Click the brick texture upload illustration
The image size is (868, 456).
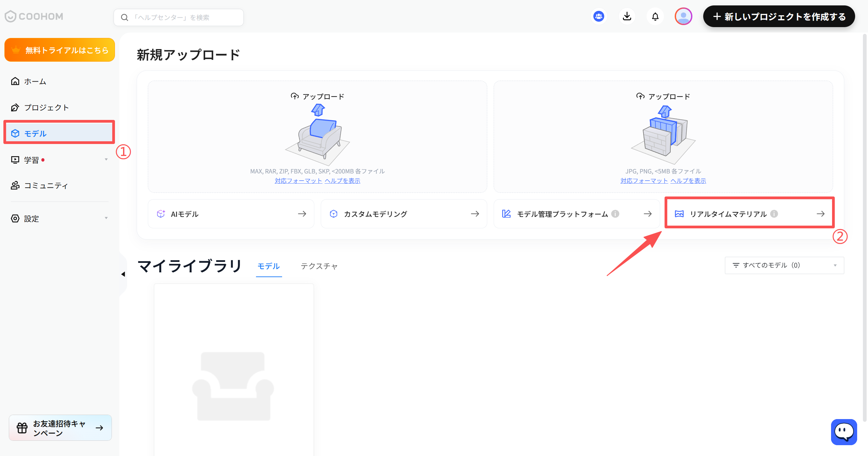(x=663, y=135)
